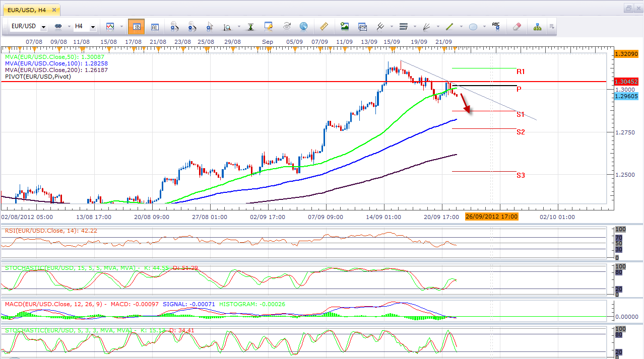Click the R1 resistance label
Screen dimensions: 644x359
tap(521, 71)
